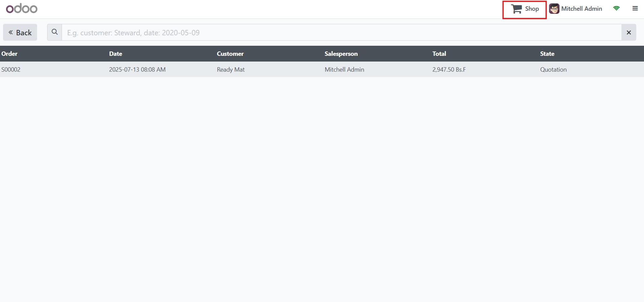Click the Odoo logo

(x=22, y=9)
